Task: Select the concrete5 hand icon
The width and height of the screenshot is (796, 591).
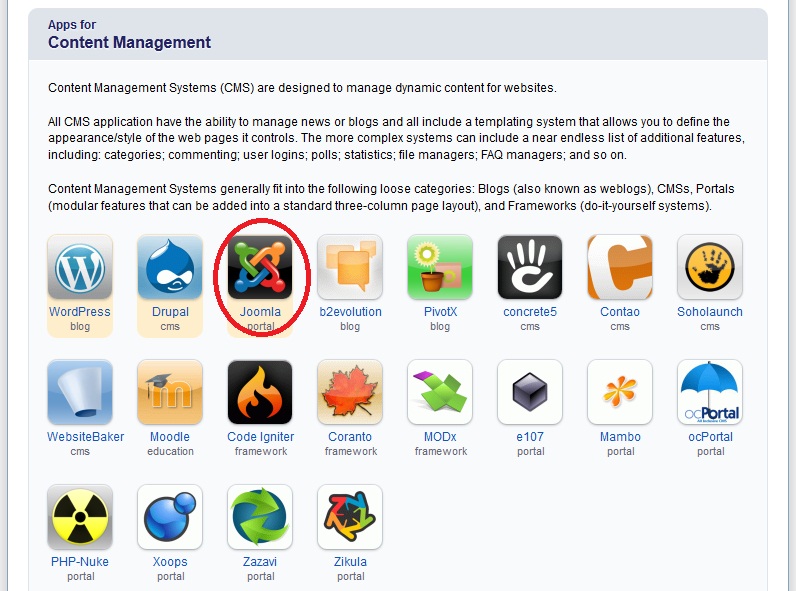Action: pos(530,267)
